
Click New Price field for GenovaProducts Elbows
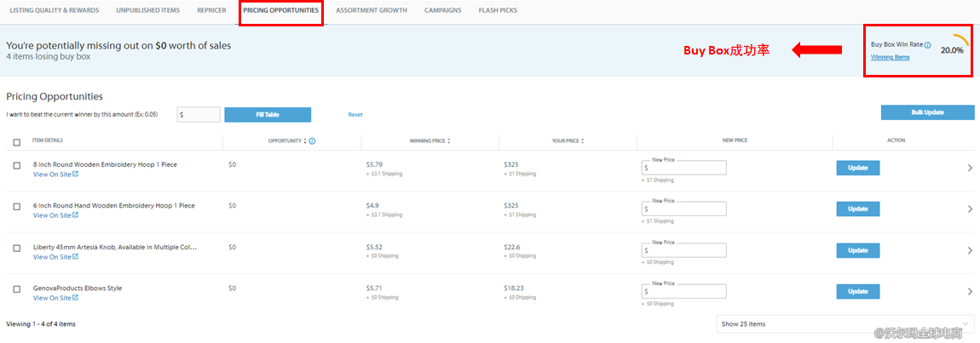coord(683,292)
